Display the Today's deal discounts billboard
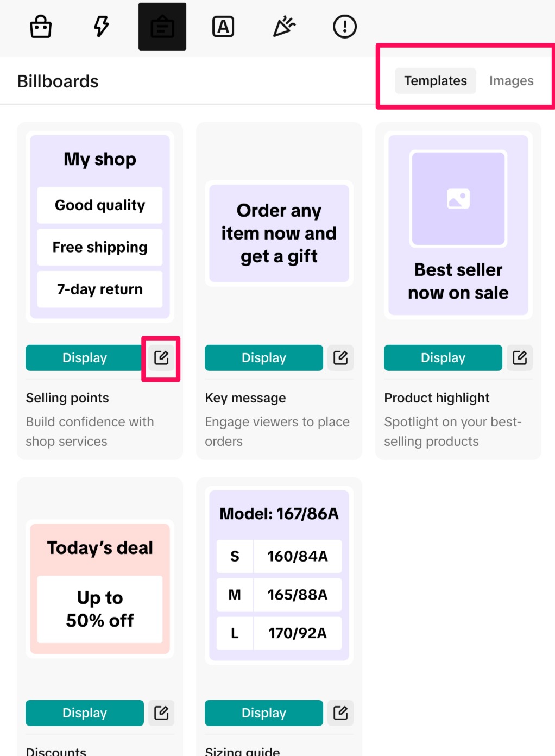This screenshot has height=756, width=555. 85,713
